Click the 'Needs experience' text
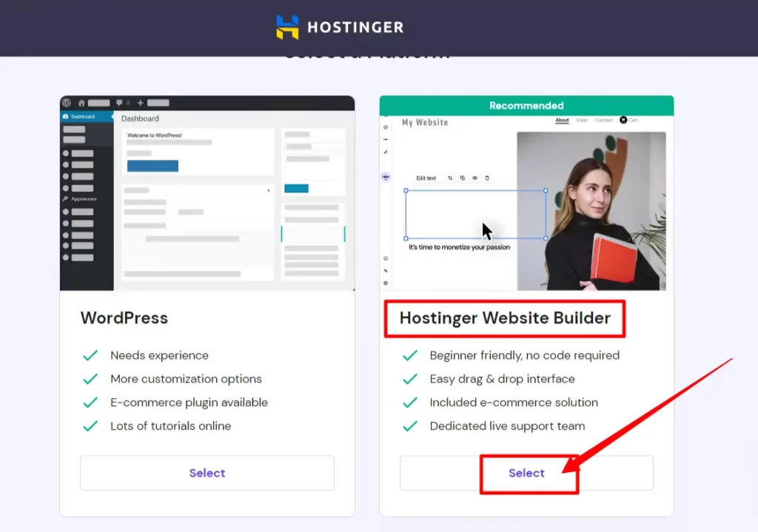This screenshot has width=758, height=532. pos(160,355)
